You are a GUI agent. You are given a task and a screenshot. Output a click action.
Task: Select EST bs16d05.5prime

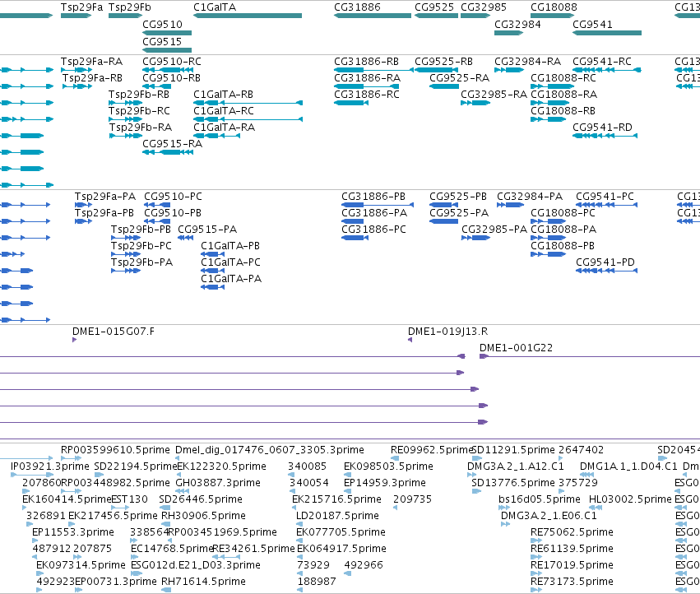click(540, 499)
